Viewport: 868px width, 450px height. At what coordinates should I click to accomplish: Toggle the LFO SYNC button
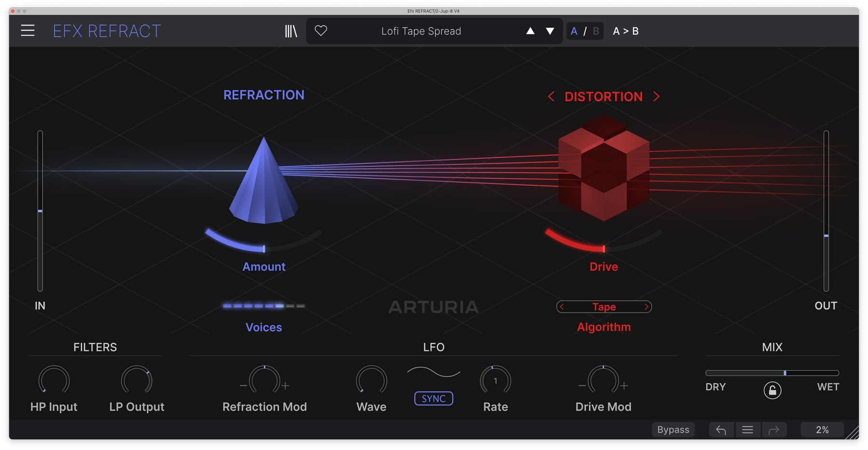434,398
